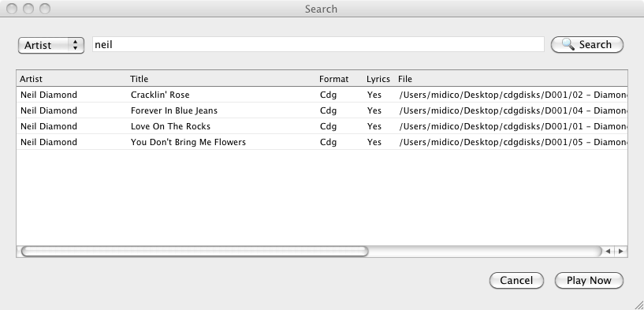Click the Cancel button

coord(516,280)
